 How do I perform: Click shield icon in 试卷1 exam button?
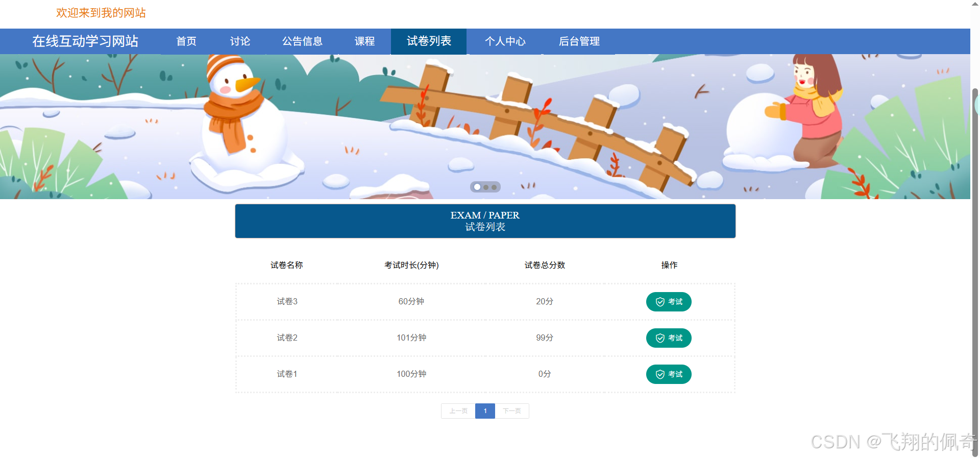660,374
